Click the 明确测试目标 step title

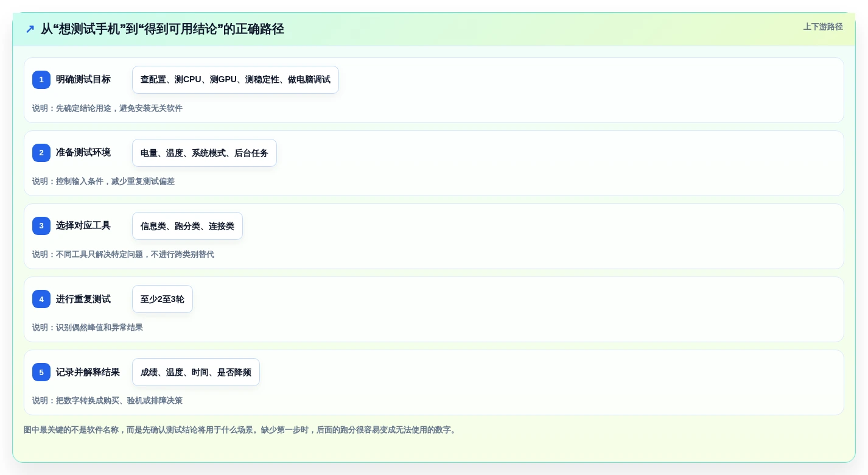(83, 79)
